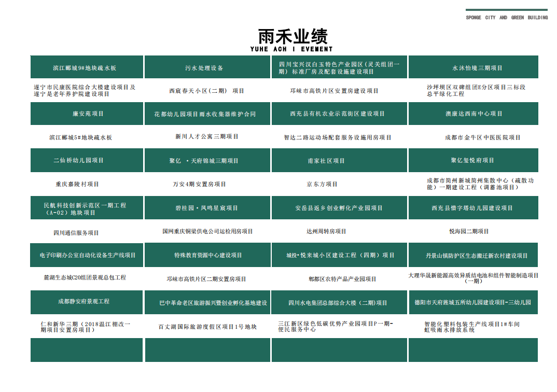Select the 特殊教育资源中心建设项目 cell

coord(207,255)
